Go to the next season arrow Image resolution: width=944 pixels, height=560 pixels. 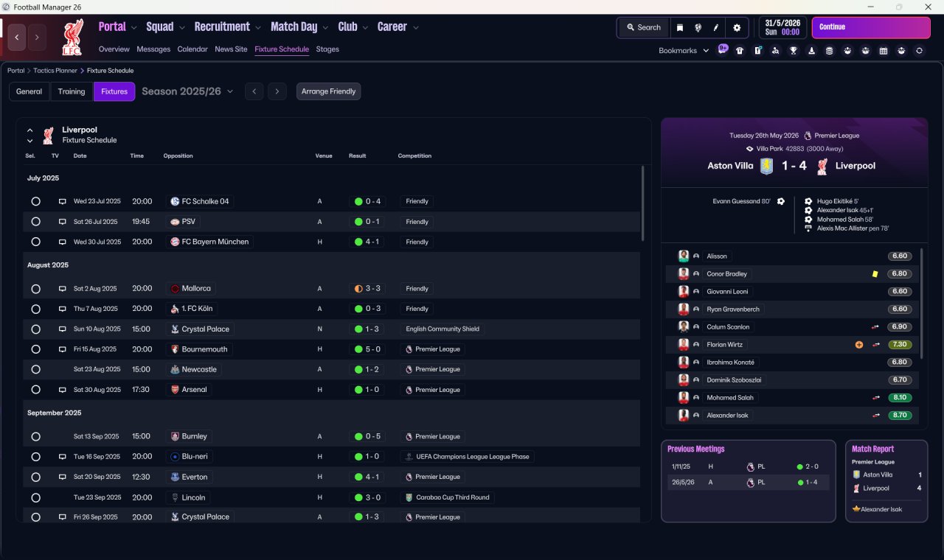pyautogui.click(x=277, y=91)
